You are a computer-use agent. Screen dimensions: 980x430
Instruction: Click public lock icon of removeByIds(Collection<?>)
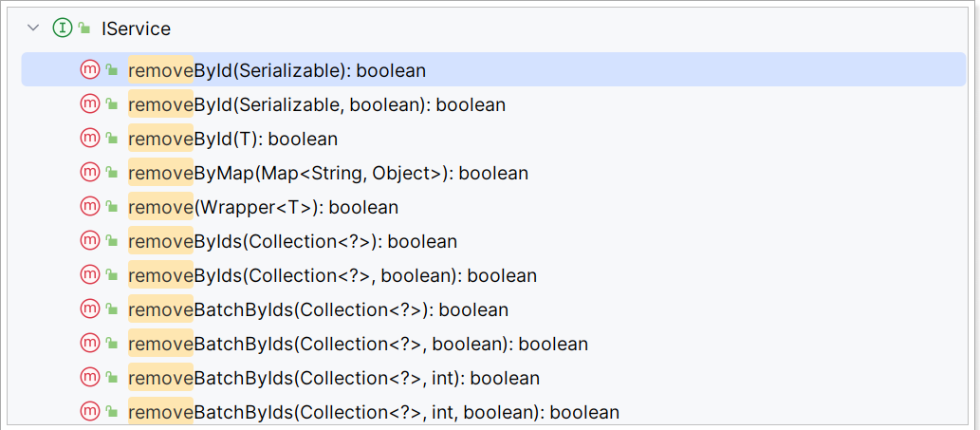(x=112, y=241)
